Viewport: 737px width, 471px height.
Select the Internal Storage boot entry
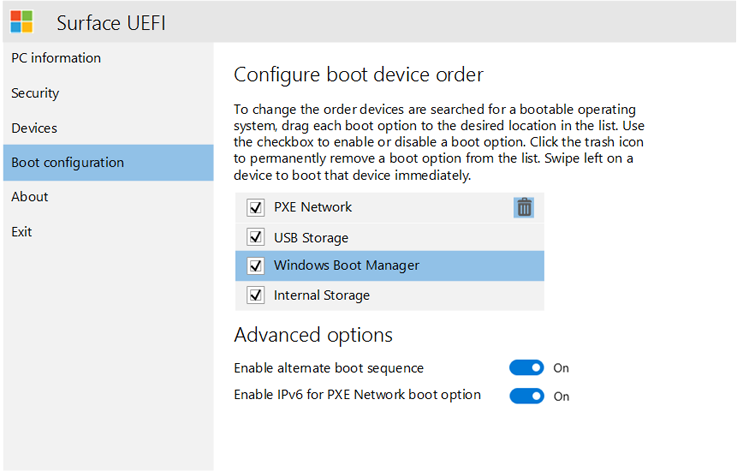pyautogui.click(x=322, y=295)
